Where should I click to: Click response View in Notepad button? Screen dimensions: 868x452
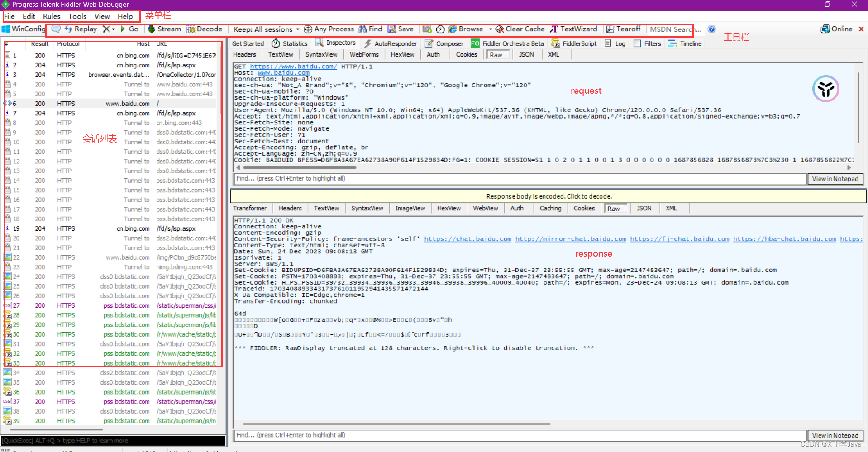835,435
